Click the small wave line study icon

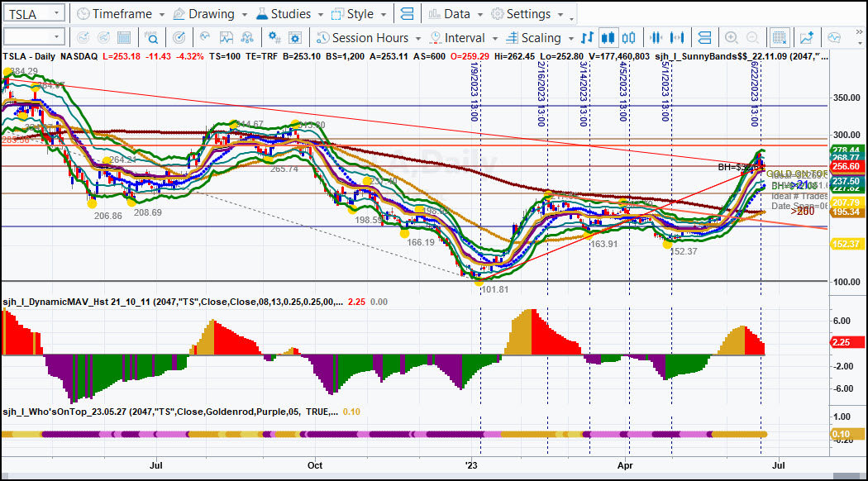[x=205, y=37]
